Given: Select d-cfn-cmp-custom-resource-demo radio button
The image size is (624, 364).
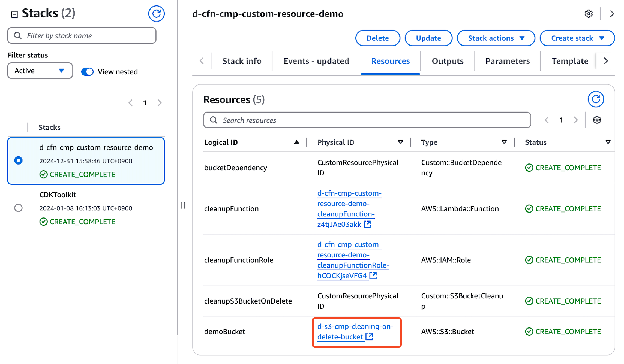Looking at the screenshot, I should [18, 160].
